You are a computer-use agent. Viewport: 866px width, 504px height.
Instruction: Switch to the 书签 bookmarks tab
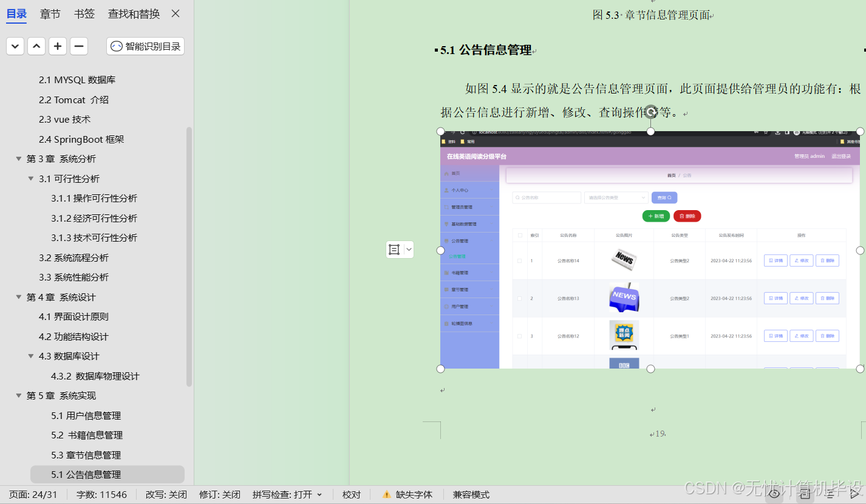click(x=84, y=13)
